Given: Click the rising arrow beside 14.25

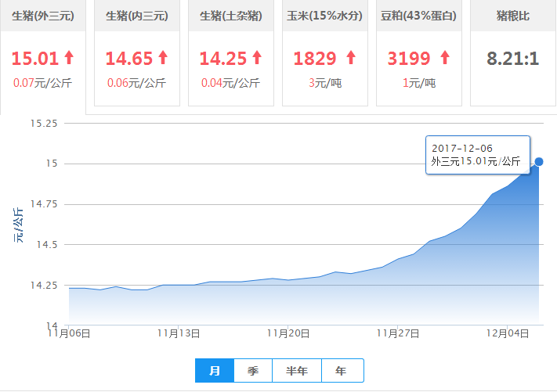Looking at the screenshot, I should click(x=257, y=57).
